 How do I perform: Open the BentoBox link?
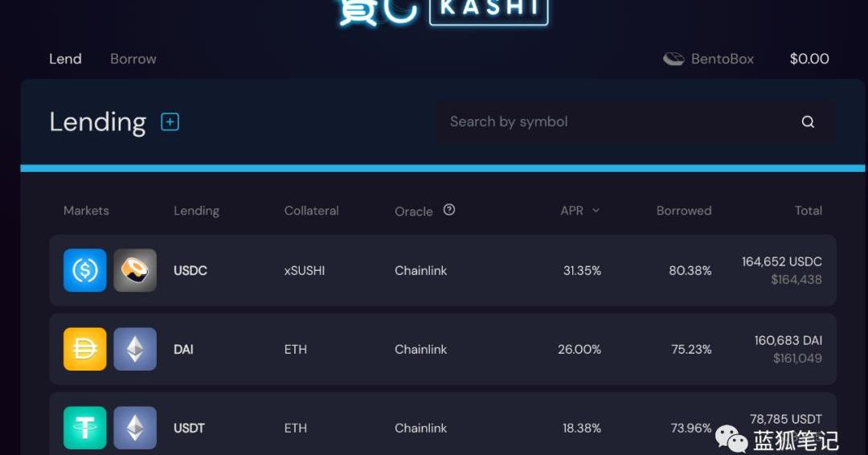[723, 59]
